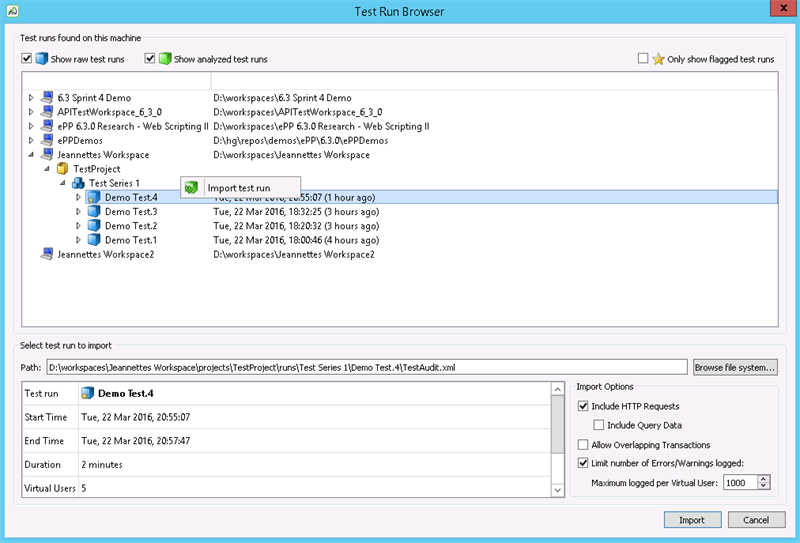Collapse the Jeannettes Workspace tree node
Image resolution: width=800 pixels, height=543 pixels.
[31, 156]
